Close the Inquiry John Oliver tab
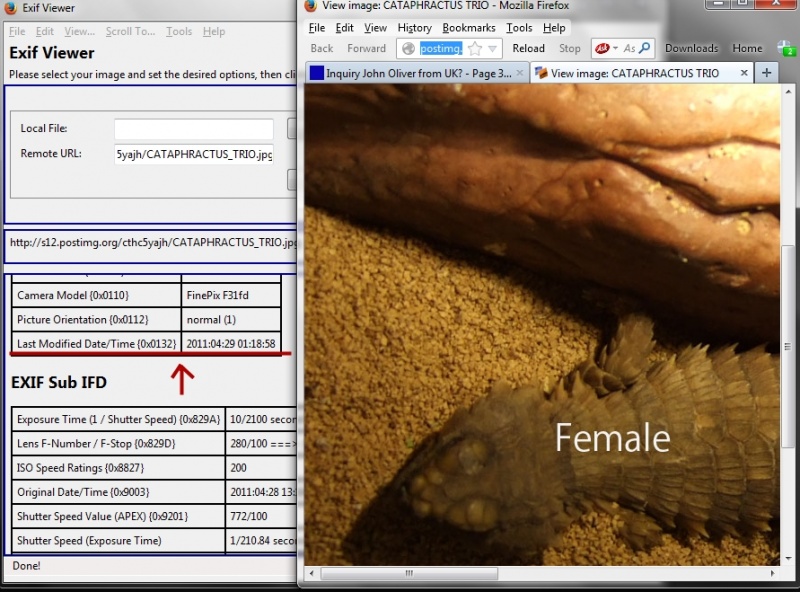The width and height of the screenshot is (800, 592). 519,73
